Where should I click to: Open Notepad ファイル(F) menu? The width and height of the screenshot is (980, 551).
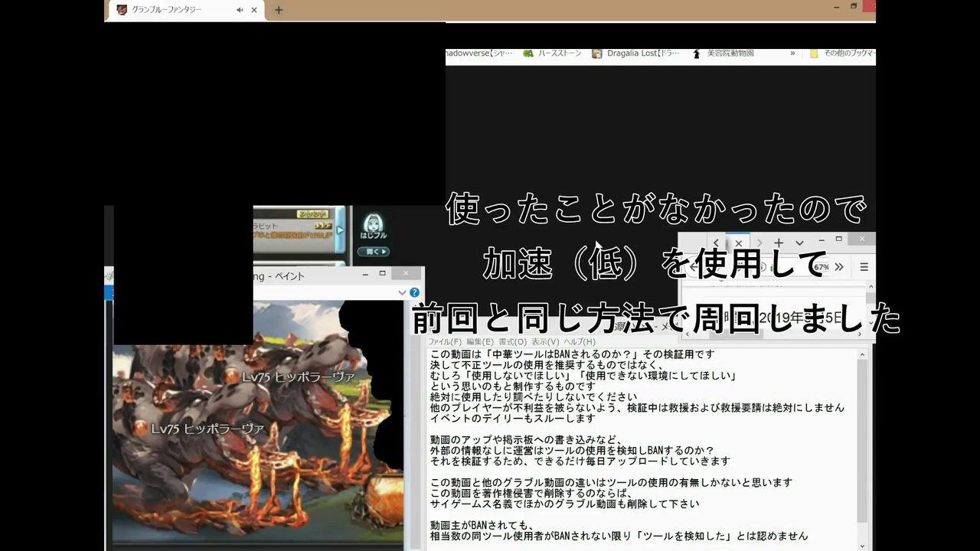pyautogui.click(x=445, y=342)
